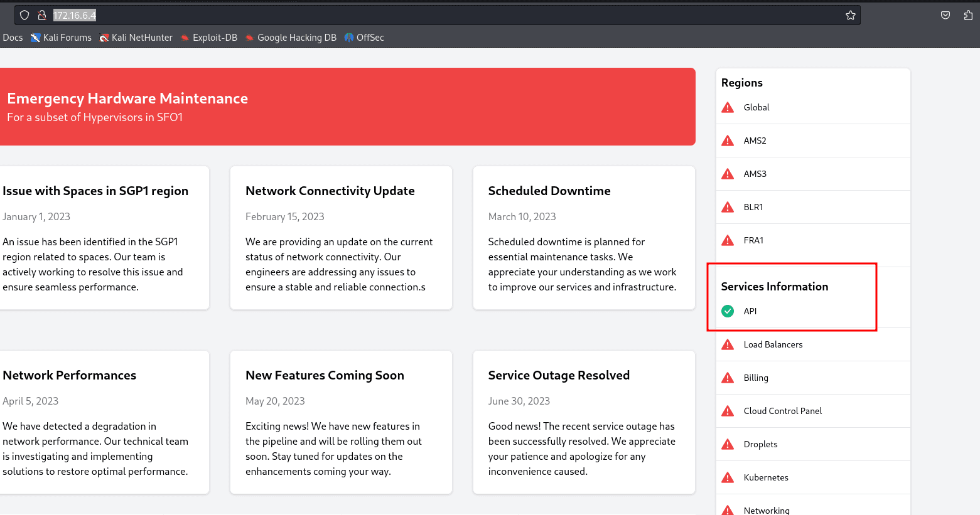Click the warning icon next to Kubernetes

[x=728, y=477]
